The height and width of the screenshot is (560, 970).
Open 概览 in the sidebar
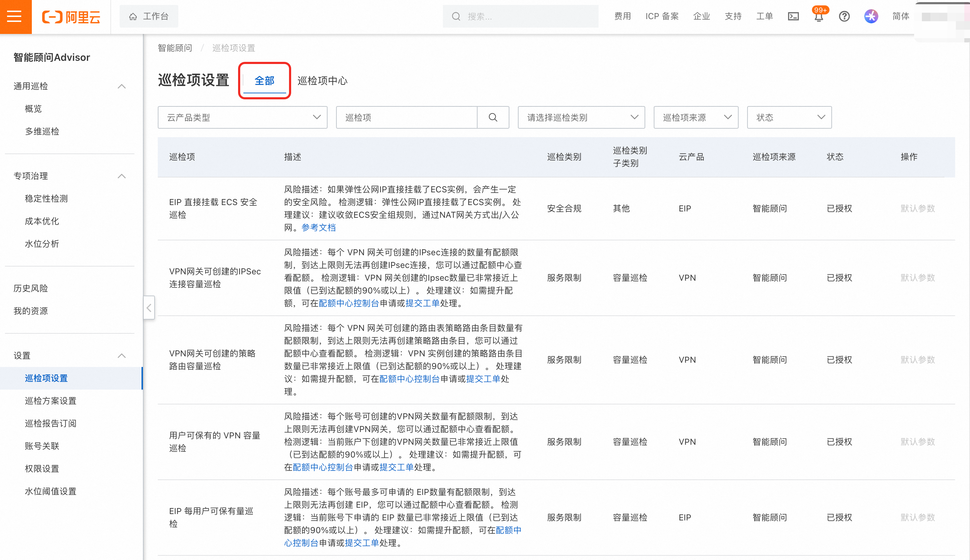point(33,109)
